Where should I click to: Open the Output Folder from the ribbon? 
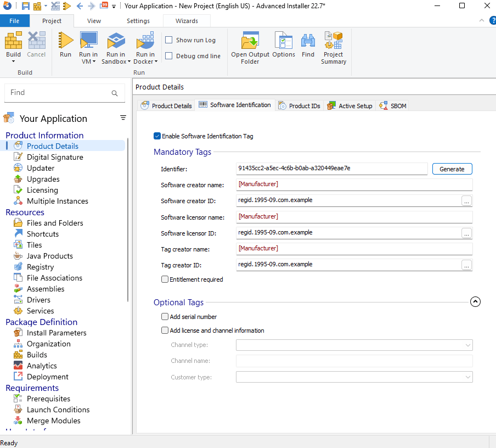(x=250, y=41)
